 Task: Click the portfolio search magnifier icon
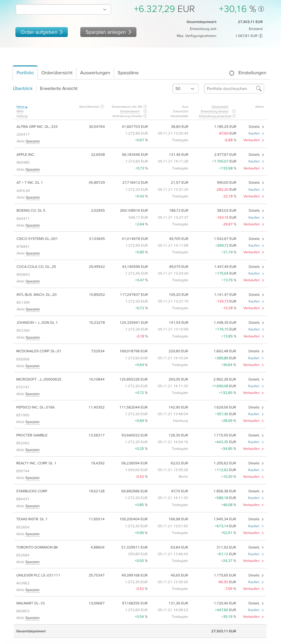pyautogui.click(x=259, y=89)
